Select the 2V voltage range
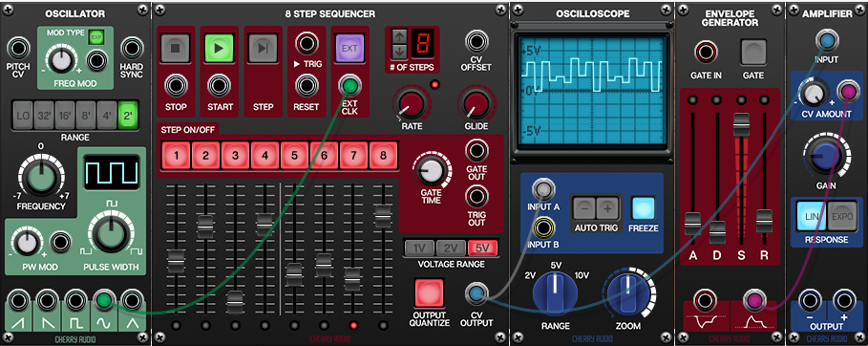 coord(451,249)
